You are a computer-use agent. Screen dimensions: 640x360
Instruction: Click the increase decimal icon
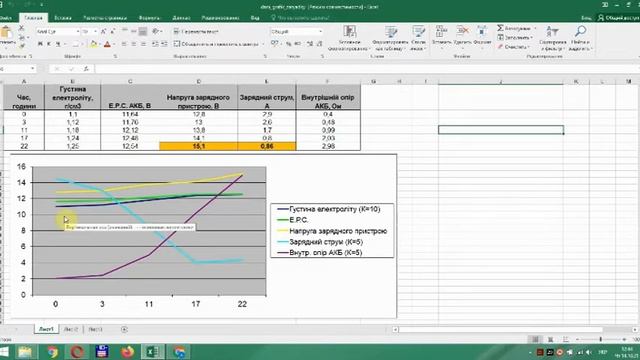coord(310,44)
